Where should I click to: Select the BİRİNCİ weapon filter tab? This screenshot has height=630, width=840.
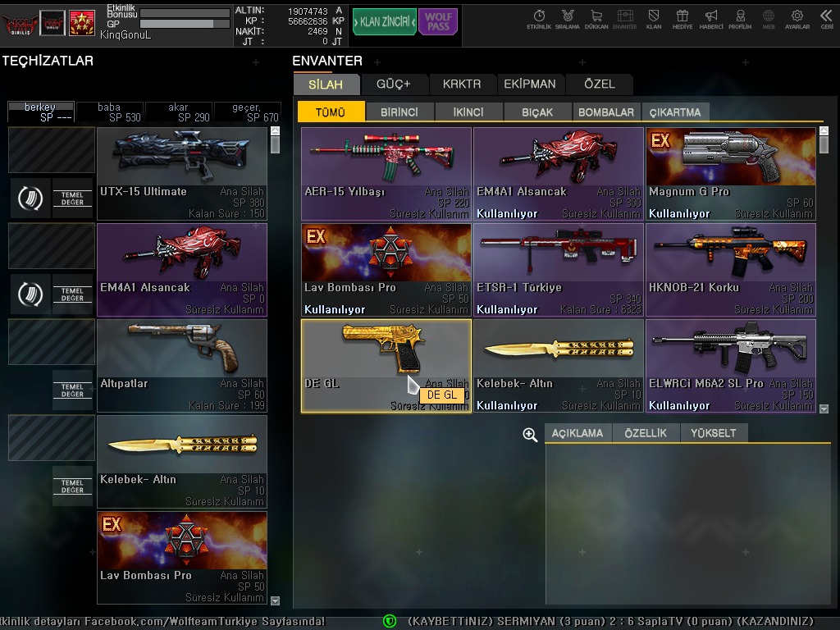[x=399, y=112]
